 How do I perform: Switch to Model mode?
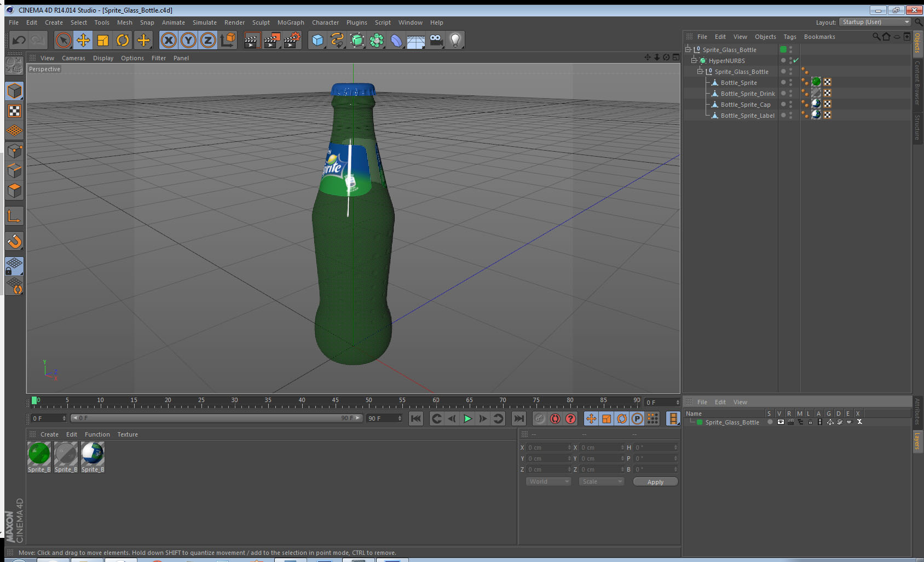(x=14, y=91)
